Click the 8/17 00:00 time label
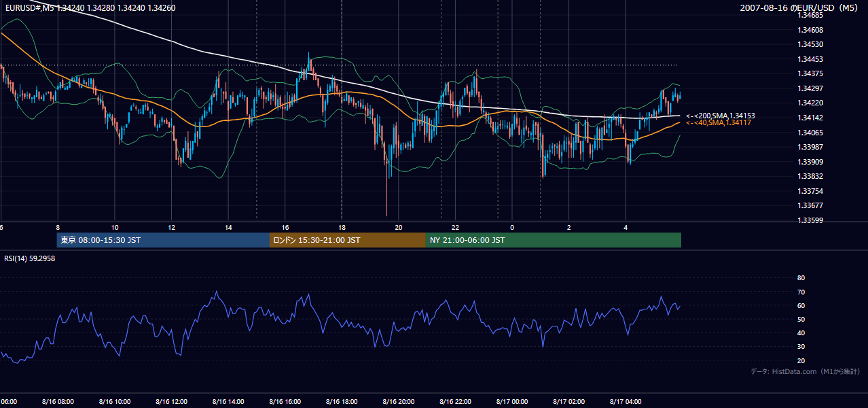The image size is (868, 408). pyautogui.click(x=512, y=402)
